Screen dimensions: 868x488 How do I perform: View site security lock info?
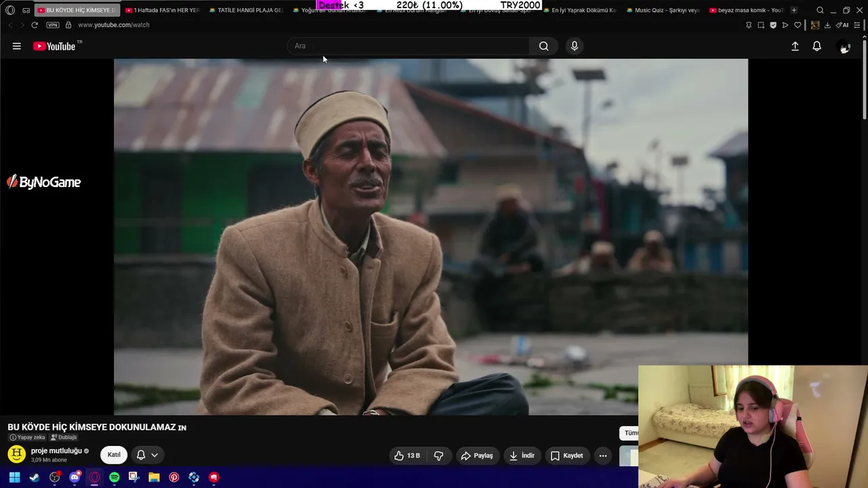coord(68,25)
